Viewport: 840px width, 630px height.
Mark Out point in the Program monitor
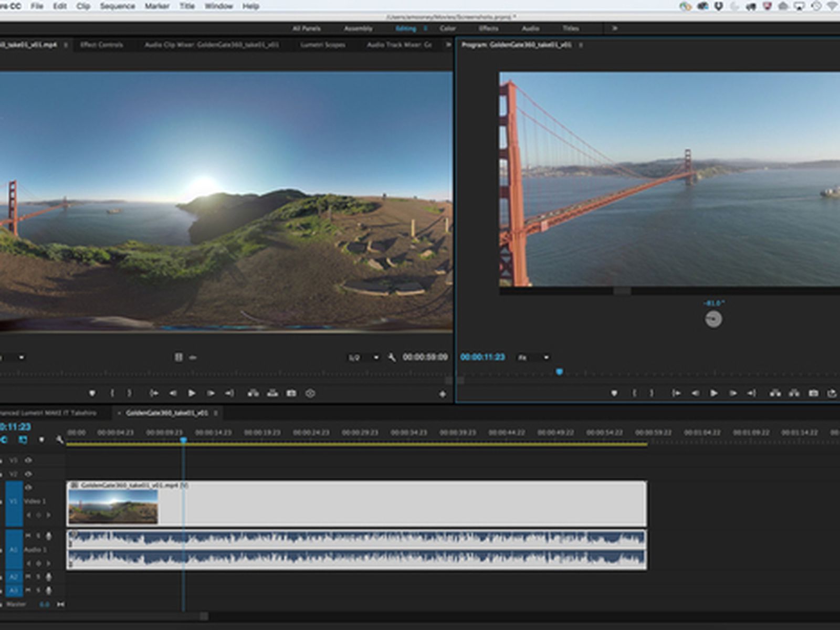(x=652, y=393)
